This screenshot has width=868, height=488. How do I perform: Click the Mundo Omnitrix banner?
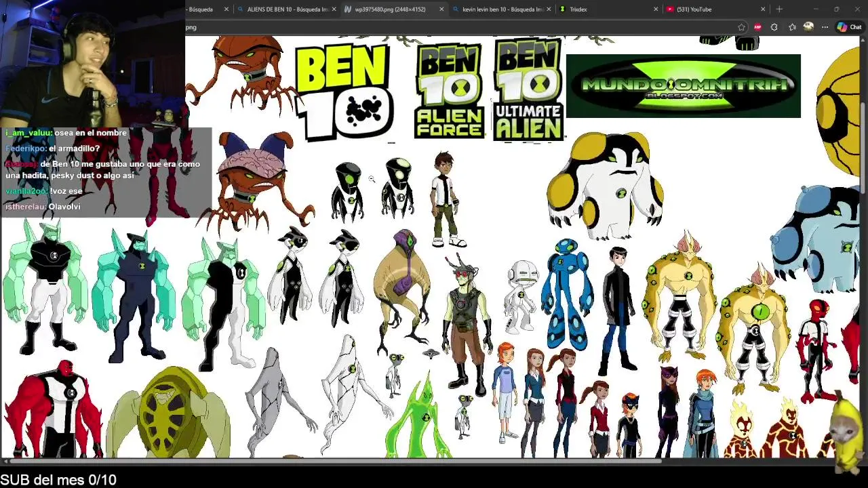pyautogui.click(x=684, y=86)
